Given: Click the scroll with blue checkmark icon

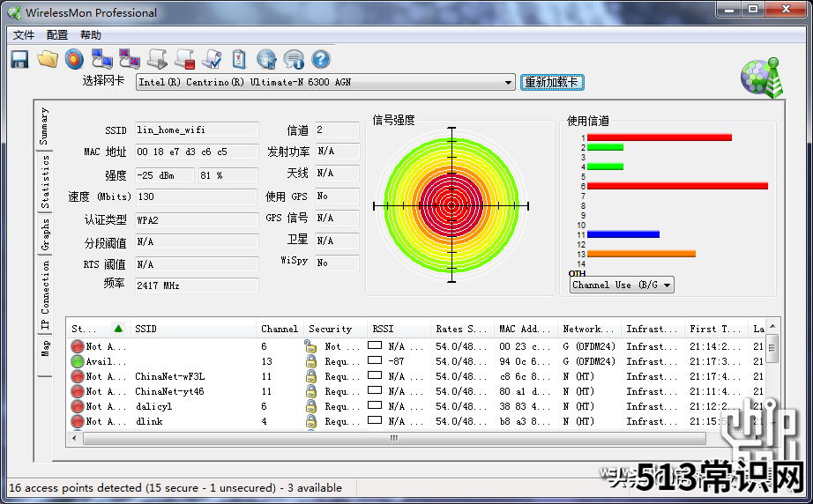Looking at the screenshot, I should (x=212, y=60).
